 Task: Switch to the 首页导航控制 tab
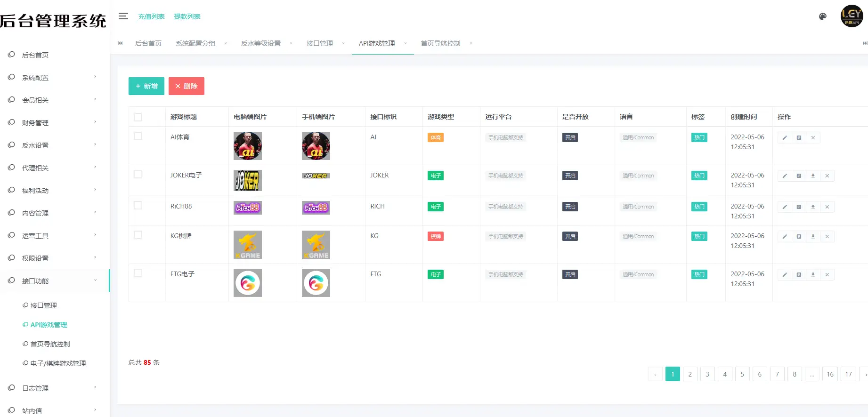tap(440, 43)
